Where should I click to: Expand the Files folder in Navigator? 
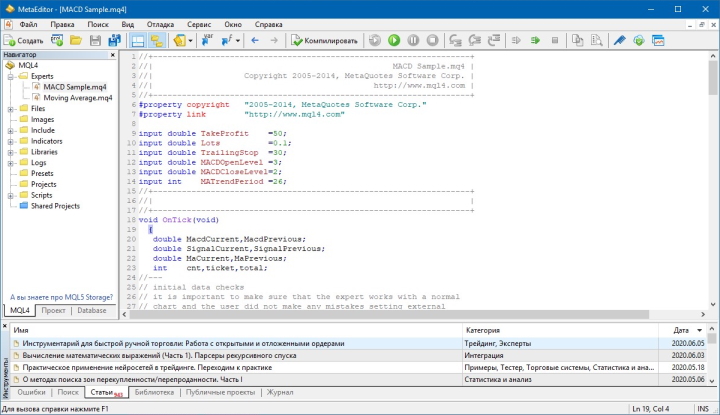(9, 108)
